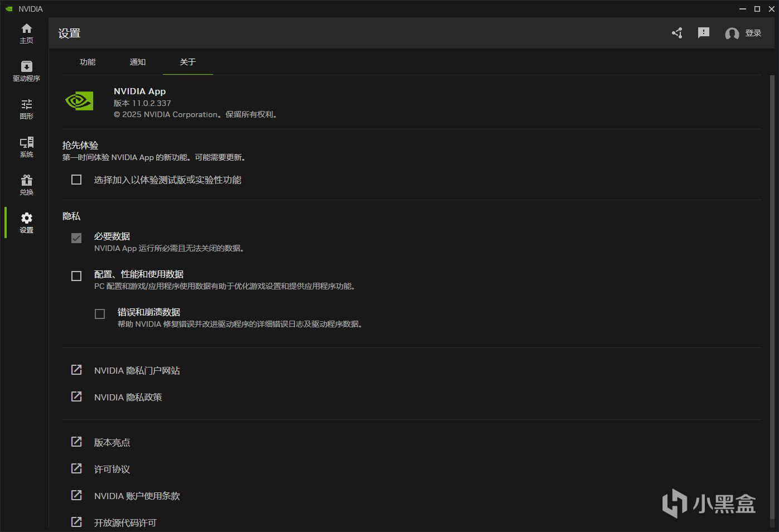
Task: Enable 选择加入以体验测试版或实验性功能 checkbox
Action: [76, 180]
